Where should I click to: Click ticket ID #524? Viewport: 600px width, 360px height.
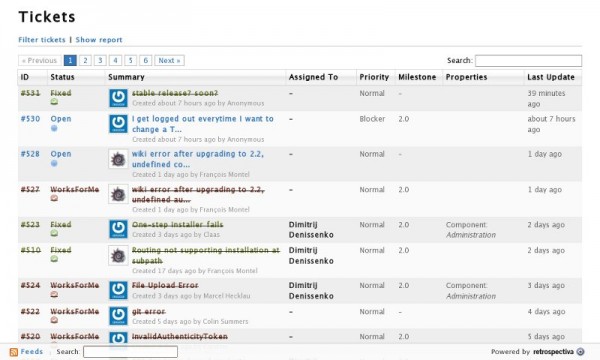[30, 285]
